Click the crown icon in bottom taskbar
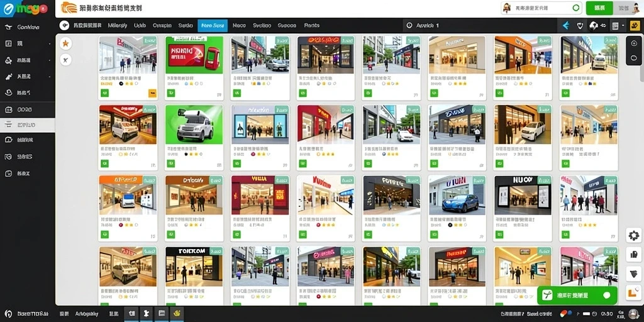The height and width of the screenshot is (322, 644). [x=177, y=313]
